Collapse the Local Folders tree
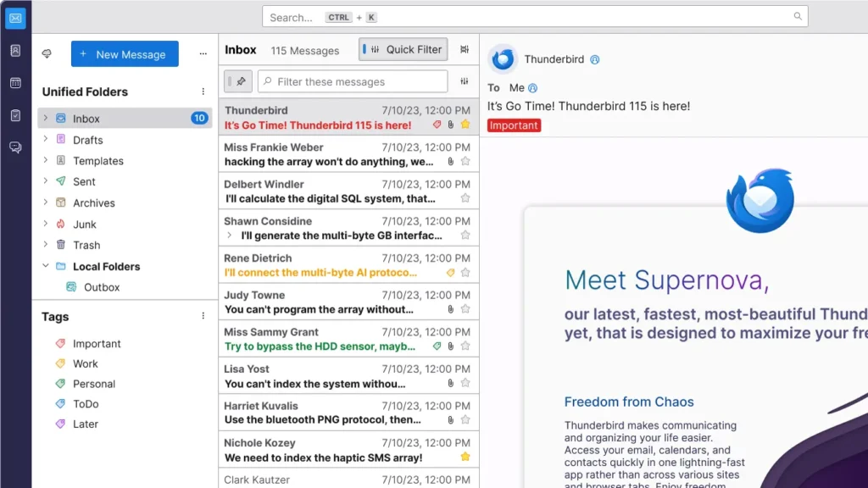Screen dimensions: 868x488 (46, 266)
